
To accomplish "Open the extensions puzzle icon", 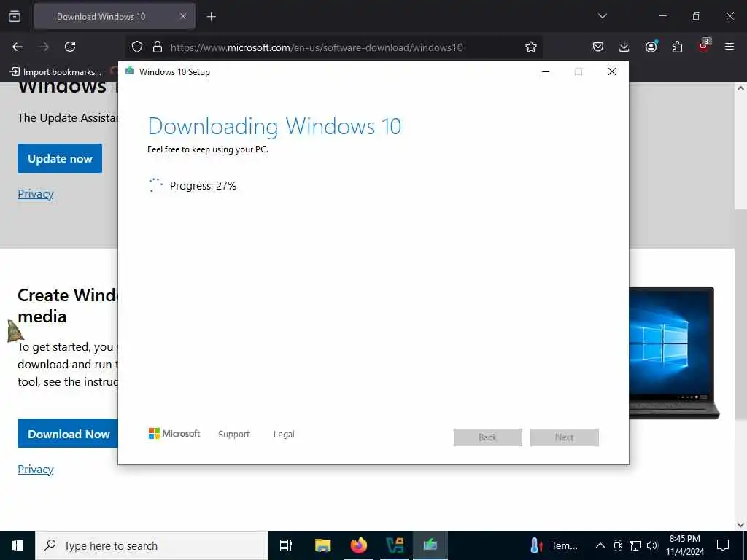I will (x=677, y=47).
